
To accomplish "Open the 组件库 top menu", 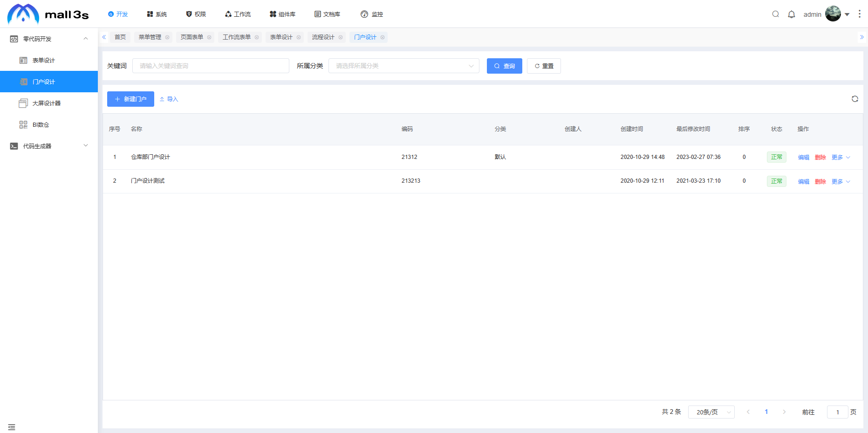I will pyautogui.click(x=283, y=14).
